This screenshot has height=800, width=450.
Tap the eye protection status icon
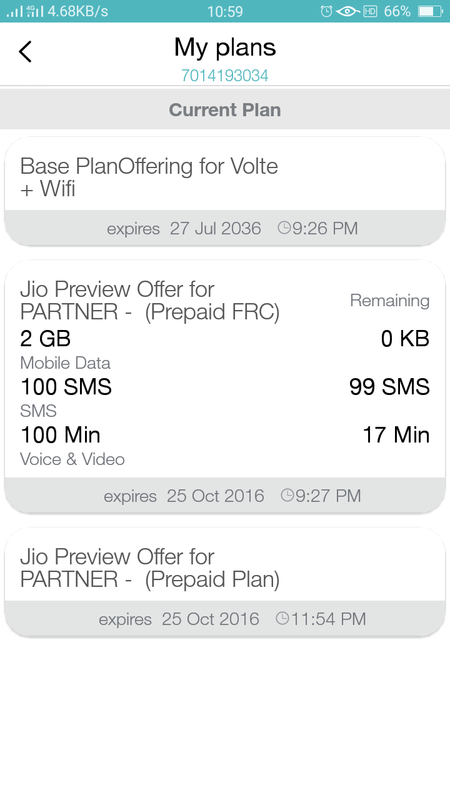pos(348,11)
